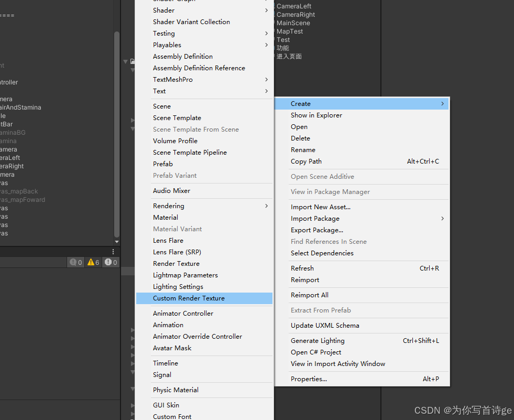Select Assembly Definition Reference
514x420 pixels.
point(204,68)
